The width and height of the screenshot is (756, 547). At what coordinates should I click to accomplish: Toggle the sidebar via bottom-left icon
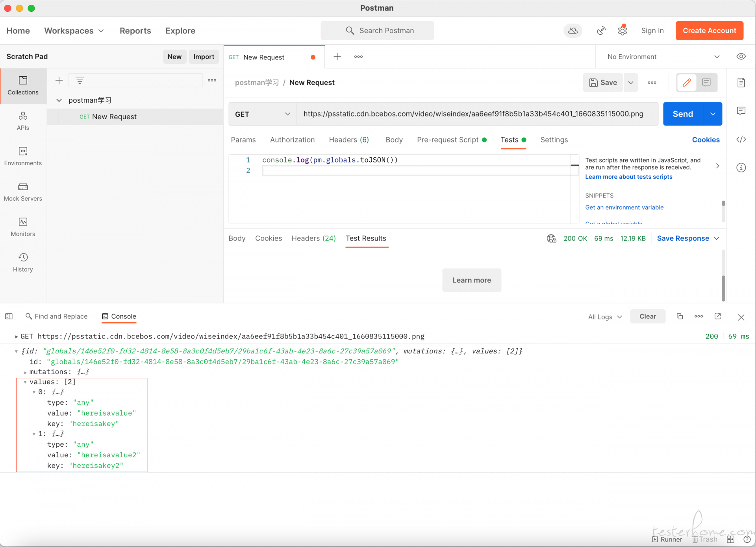pos(9,316)
